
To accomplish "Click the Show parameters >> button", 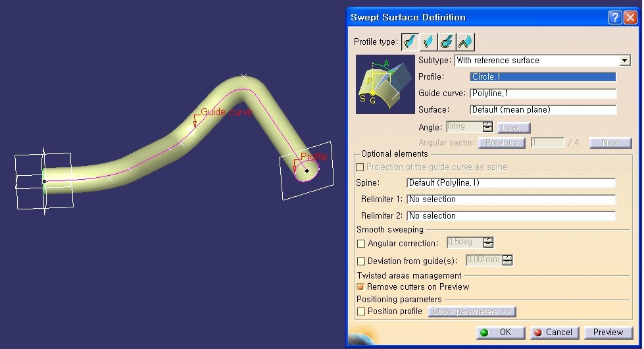I will coord(472,311).
